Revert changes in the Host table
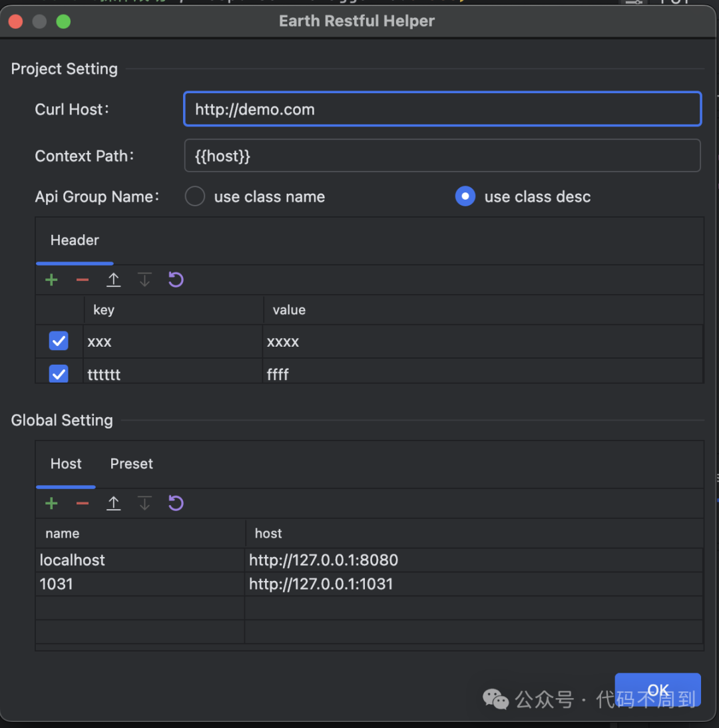Viewport: 719px width, 728px height. (x=175, y=503)
